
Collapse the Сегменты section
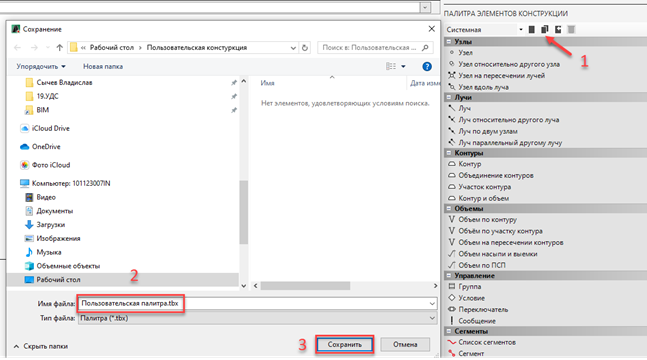pyautogui.click(x=449, y=332)
